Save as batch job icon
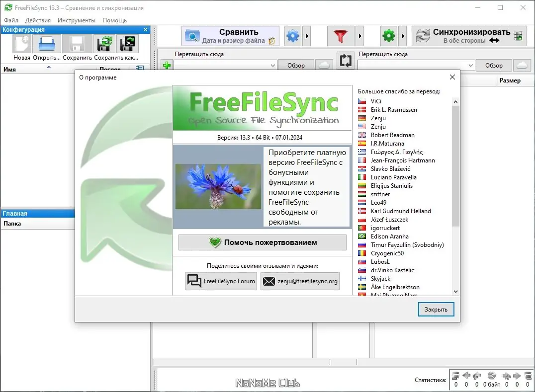 [x=127, y=44]
